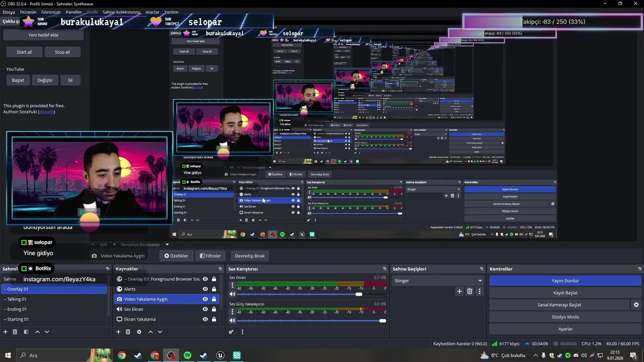The width and height of the screenshot is (644, 362).
Task: Click the YouTube Başlat button
Action: (18, 80)
